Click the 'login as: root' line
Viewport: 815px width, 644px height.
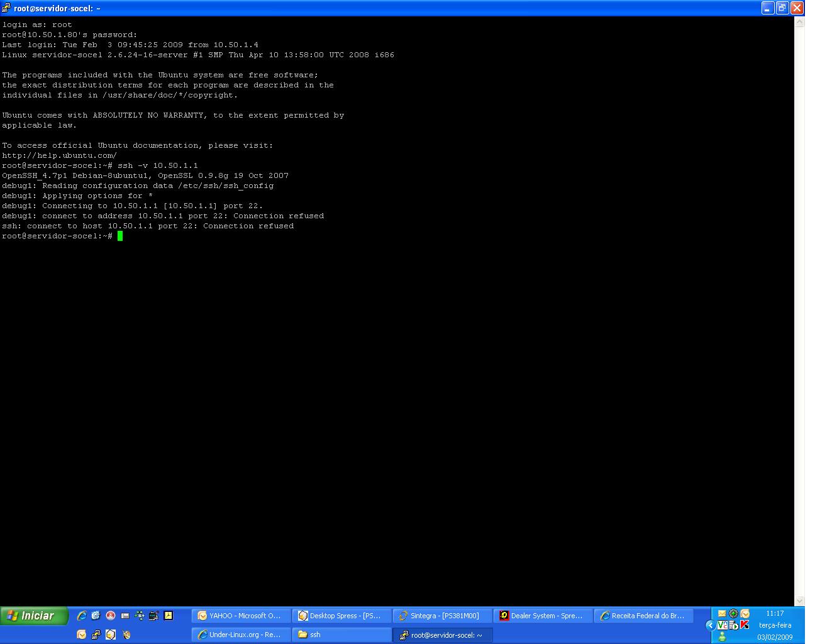[x=37, y=25]
